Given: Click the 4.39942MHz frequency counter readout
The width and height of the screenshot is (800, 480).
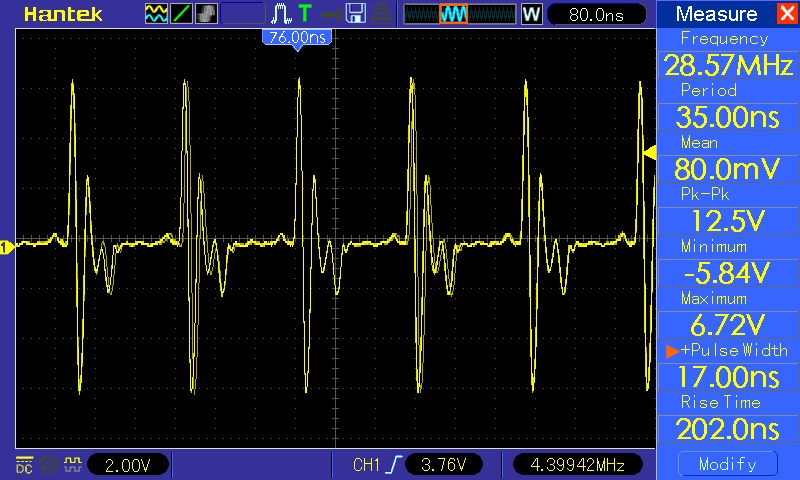Looking at the screenshot, I should click(578, 465).
